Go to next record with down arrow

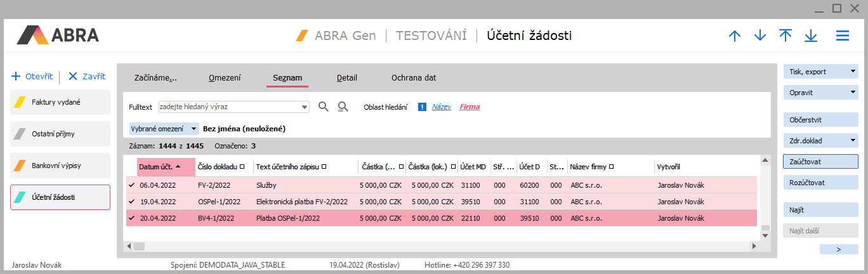tap(760, 36)
